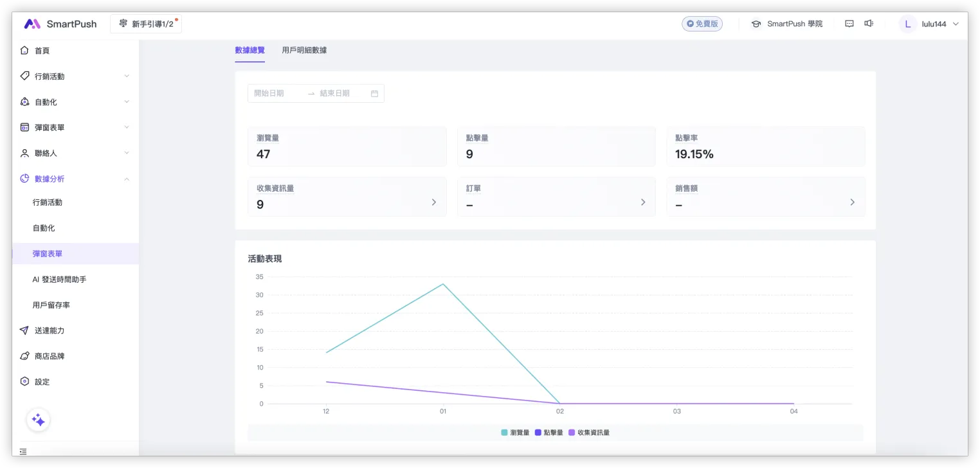Collapse sidebar using bottom menu icon
Screen dimensions: 980x468
tap(23, 452)
